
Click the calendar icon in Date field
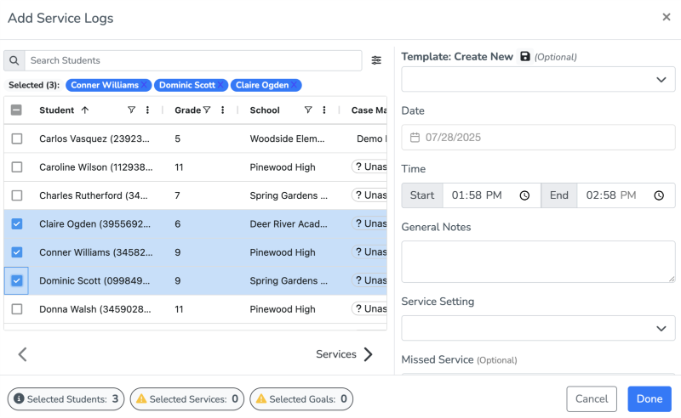[x=415, y=137]
